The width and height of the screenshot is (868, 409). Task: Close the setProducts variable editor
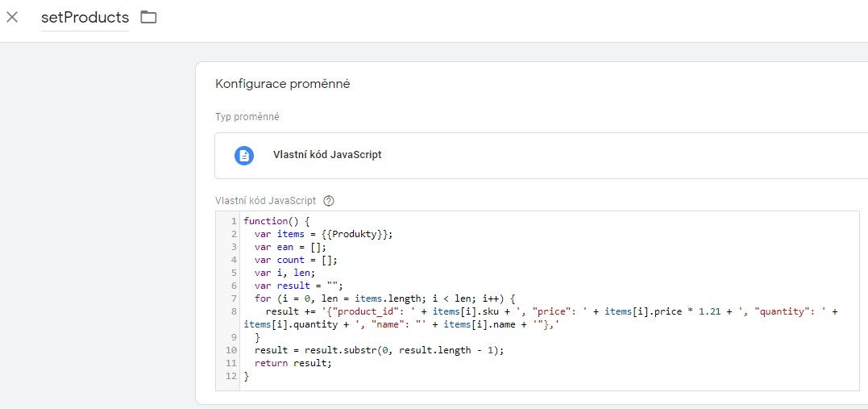tap(12, 17)
